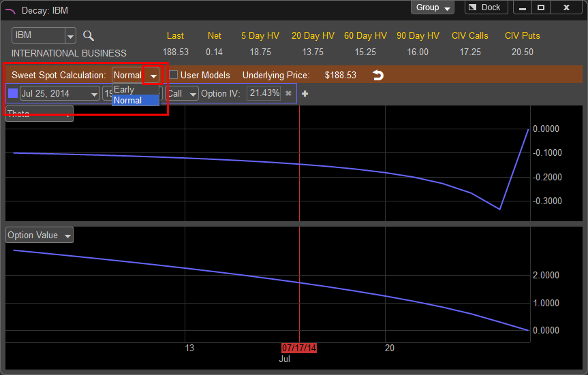Click the symbol search magnifier icon
Screen dimensions: 588x375
point(89,35)
